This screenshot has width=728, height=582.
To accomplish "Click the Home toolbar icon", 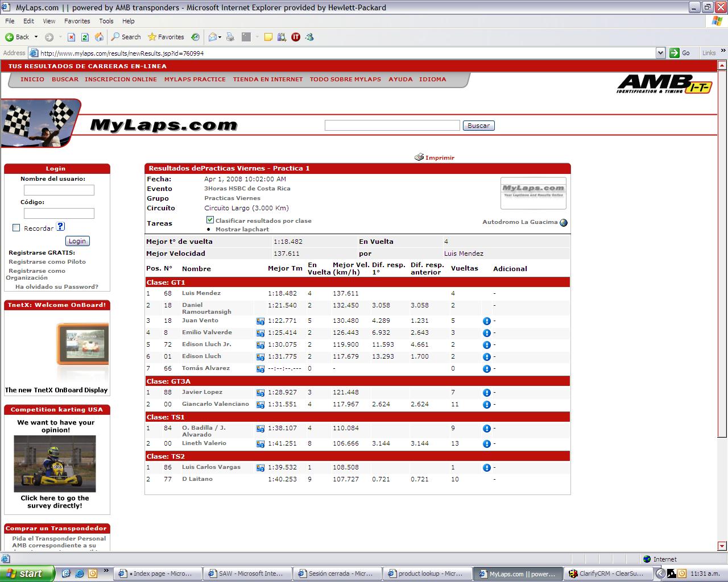I will coord(99,37).
